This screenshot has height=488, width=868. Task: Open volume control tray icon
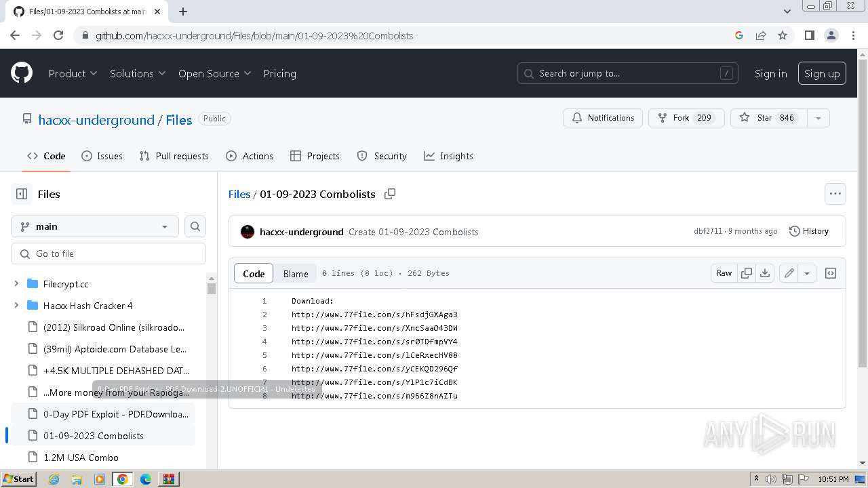pyautogui.click(x=771, y=479)
